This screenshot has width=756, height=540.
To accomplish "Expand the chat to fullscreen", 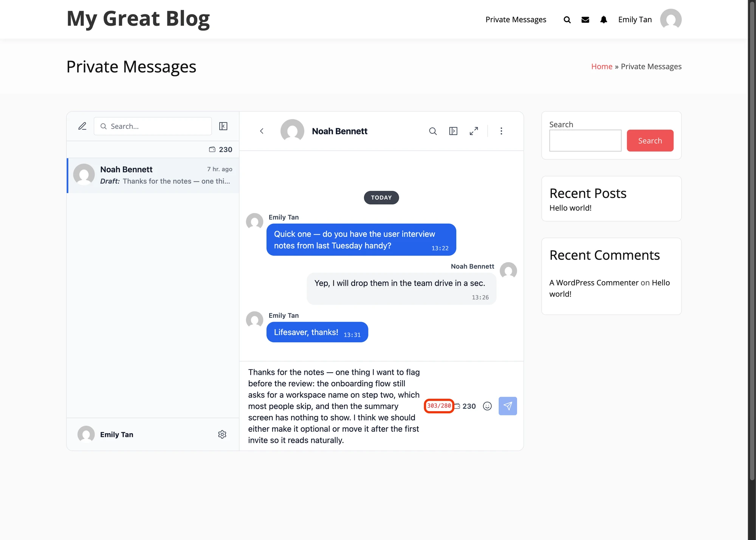I will click(474, 131).
